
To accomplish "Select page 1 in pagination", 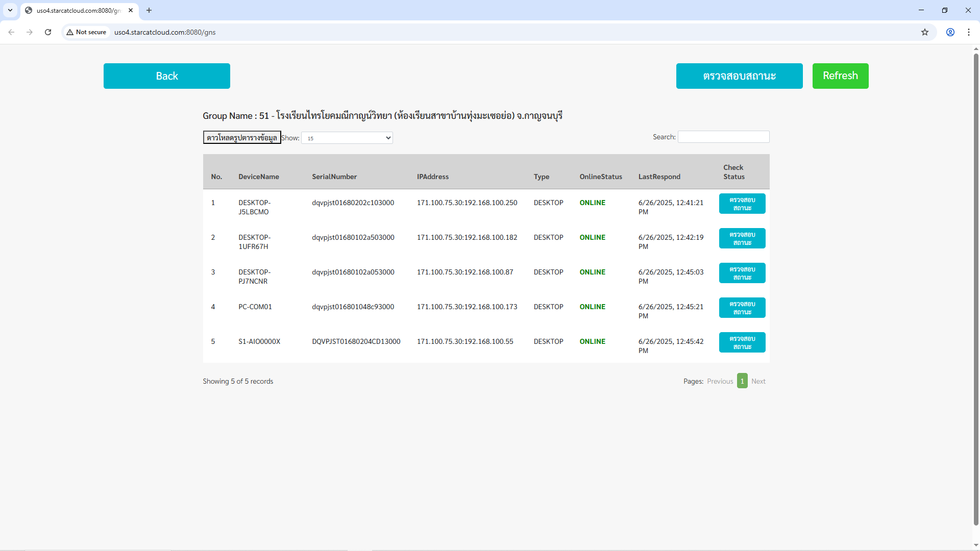I will [742, 381].
